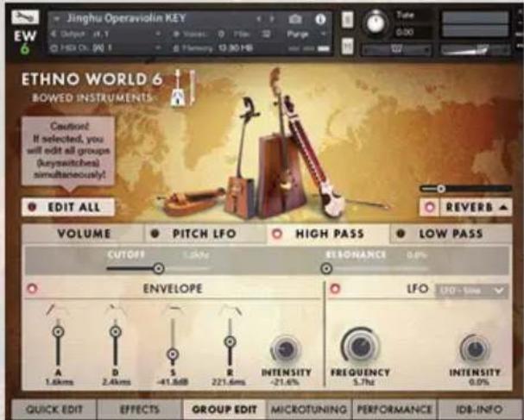Click the release curve icon above R
The image size is (524, 420).
click(x=230, y=310)
